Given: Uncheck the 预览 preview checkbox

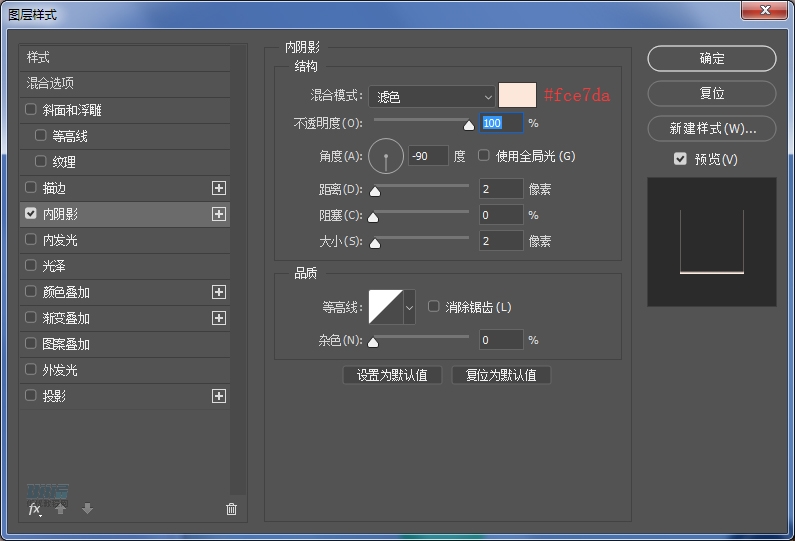Looking at the screenshot, I should (x=680, y=159).
